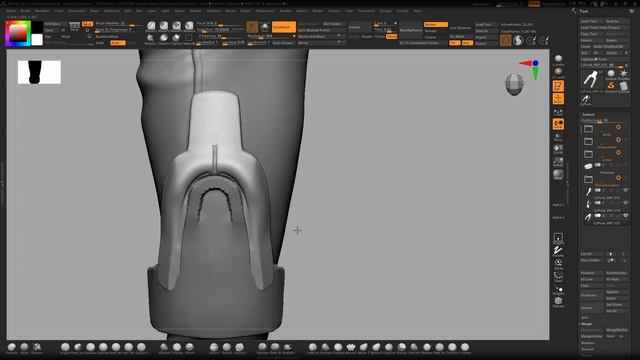The image size is (640, 360).
Task: Collapse the Merge section
Action: point(586,324)
